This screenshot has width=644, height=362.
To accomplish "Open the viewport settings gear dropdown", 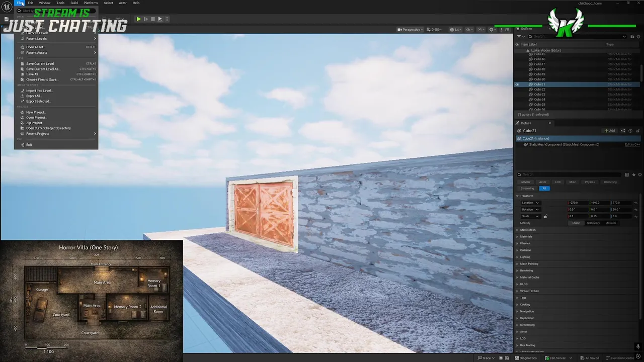I will [x=493, y=30].
